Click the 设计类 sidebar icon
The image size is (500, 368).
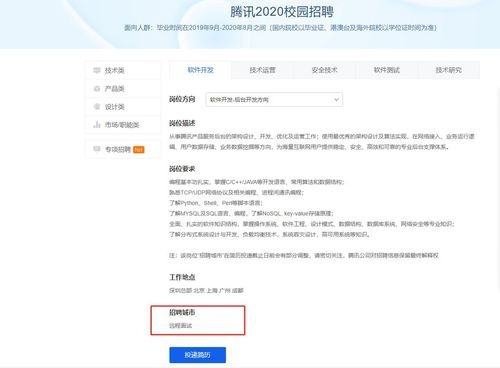coord(97,107)
